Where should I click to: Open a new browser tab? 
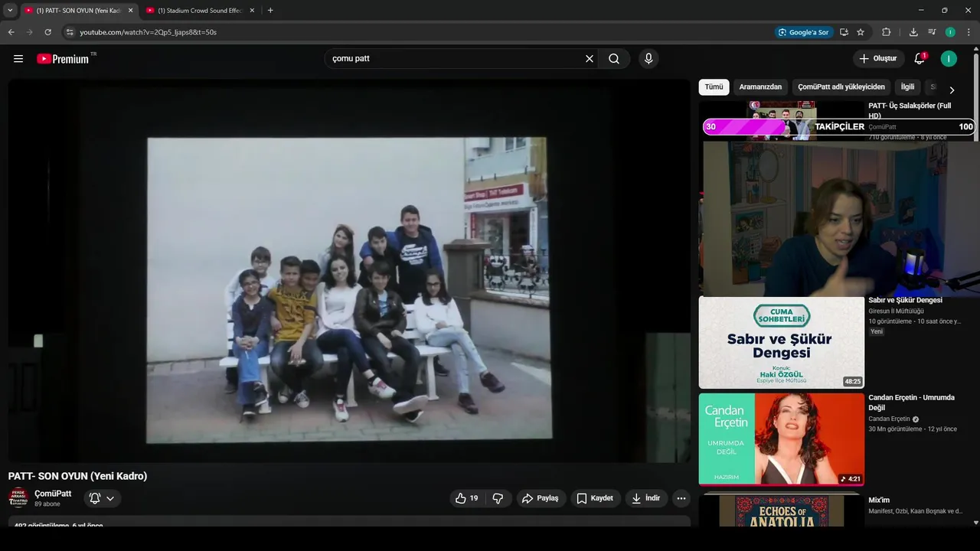270,11
